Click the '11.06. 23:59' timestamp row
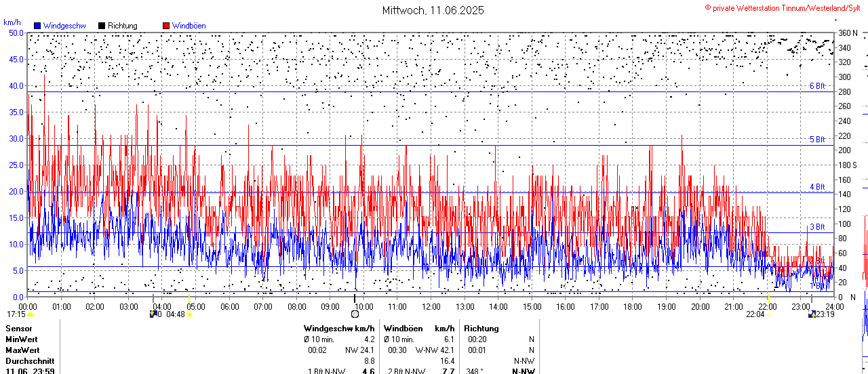The height and width of the screenshot is (374, 868). pos(31,371)
